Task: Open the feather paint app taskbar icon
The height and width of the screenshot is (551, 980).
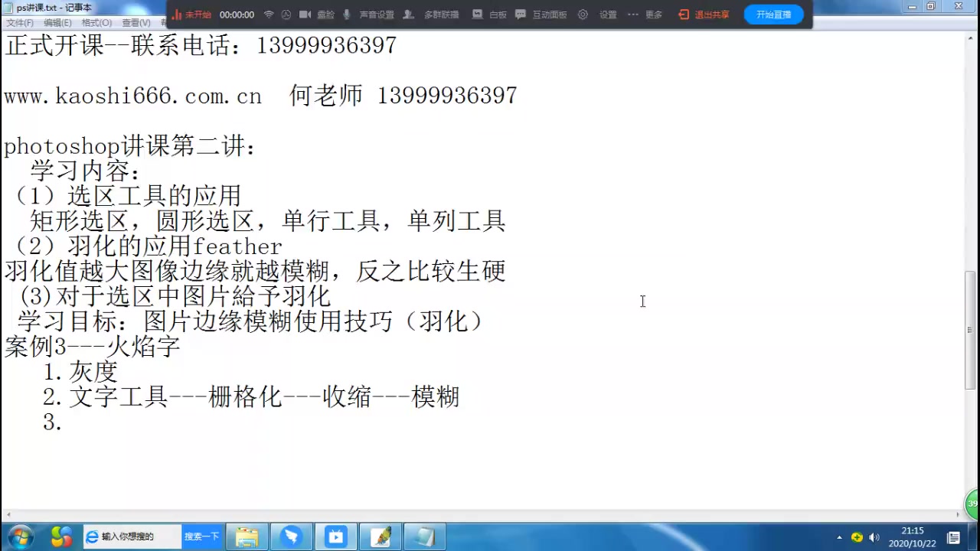Action: [381, 536]
